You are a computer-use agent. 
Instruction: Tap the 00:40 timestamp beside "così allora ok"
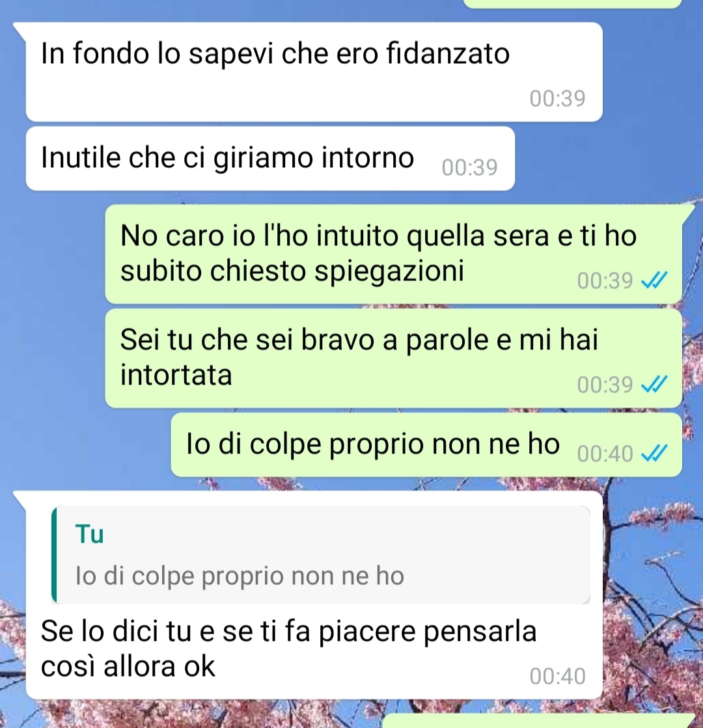point(557,676)
